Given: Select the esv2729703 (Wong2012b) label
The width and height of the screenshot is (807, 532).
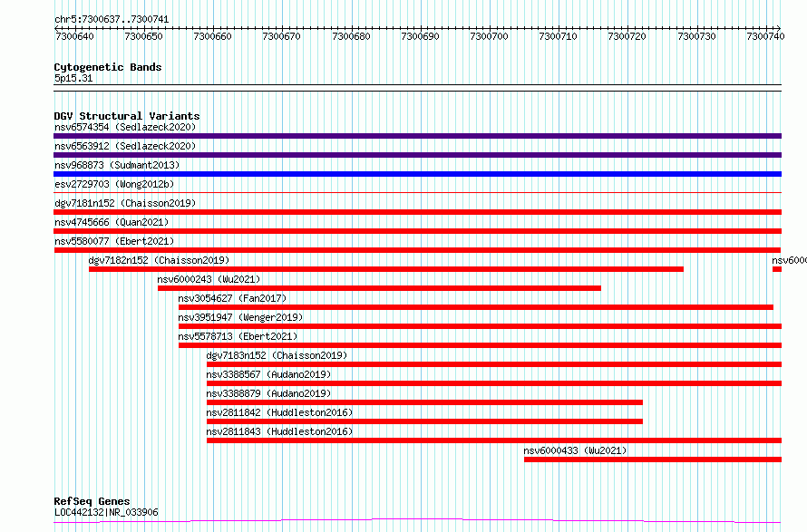Looking at the screenshot, I should pyautogui.click(x=114, y=184).
